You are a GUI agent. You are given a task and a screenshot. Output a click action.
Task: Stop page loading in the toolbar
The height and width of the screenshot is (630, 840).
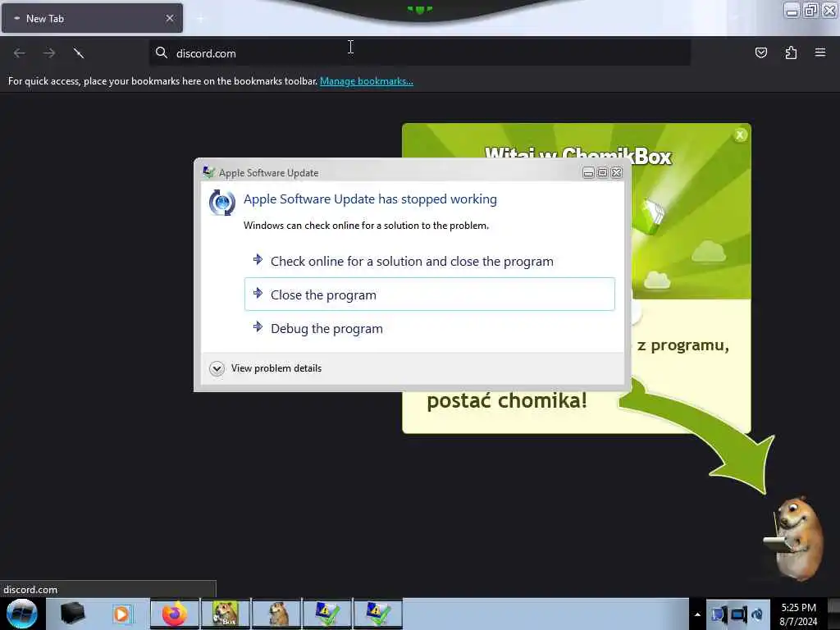tap(79, 53)
